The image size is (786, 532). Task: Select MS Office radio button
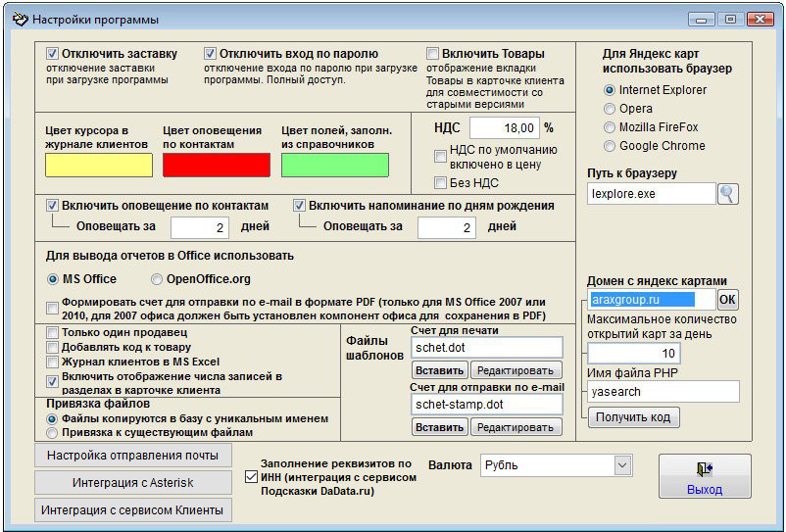tap(53, 279)
